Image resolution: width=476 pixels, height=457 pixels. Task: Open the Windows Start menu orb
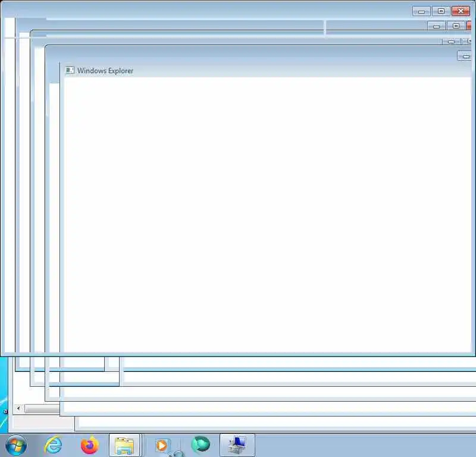tap(16, 445)
